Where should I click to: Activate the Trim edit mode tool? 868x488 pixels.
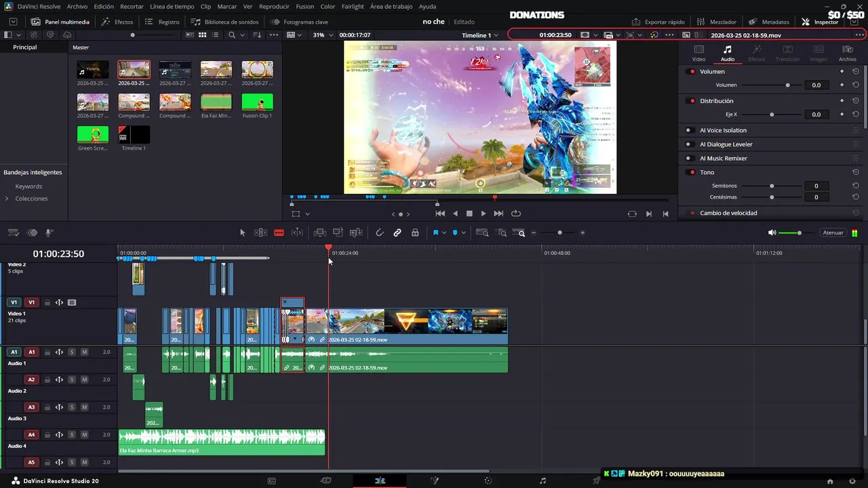(x=260, y=232)
